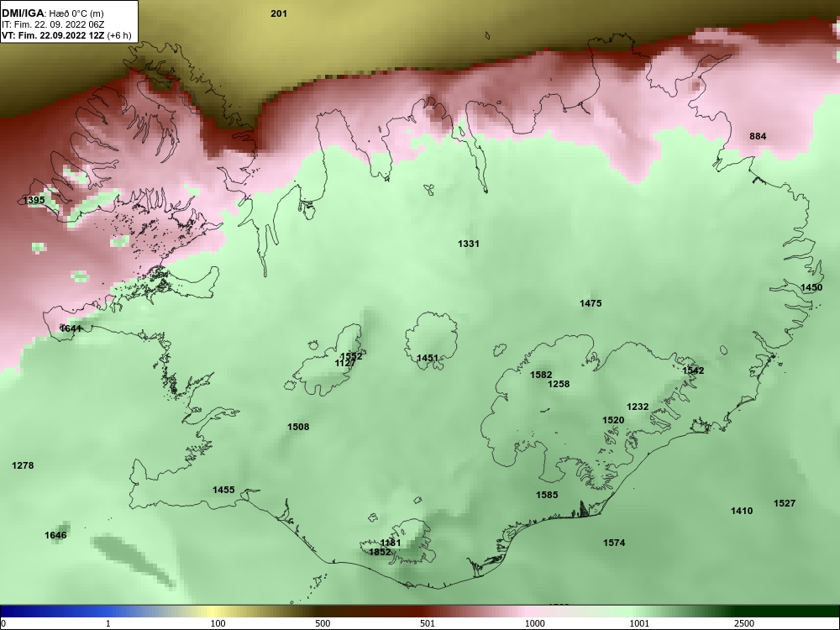The height and width of the screenshot is (630, 840).
Task: Click the map value 201
Action: pyautogui.click(x=279, y=13)
